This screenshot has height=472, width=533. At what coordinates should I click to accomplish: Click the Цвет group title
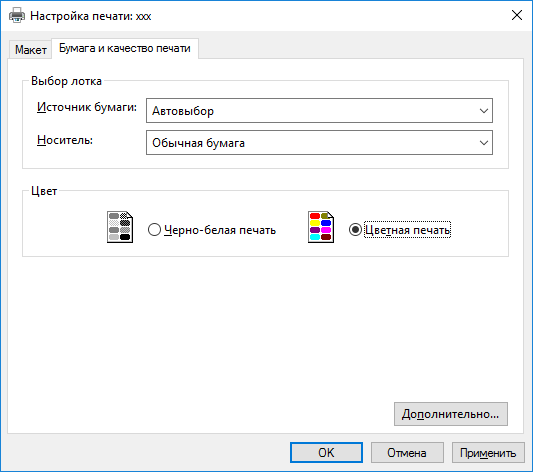coord(44,191)
